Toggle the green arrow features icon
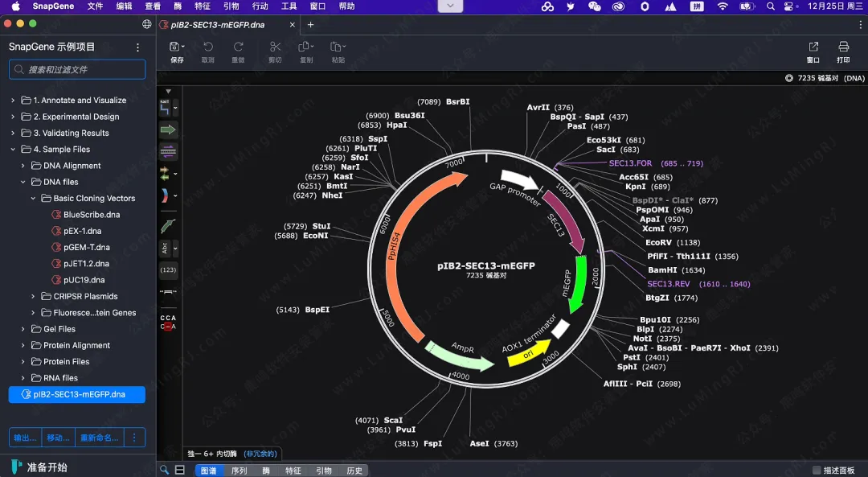This screenshot has height=477, width=868. click(168, 130)
